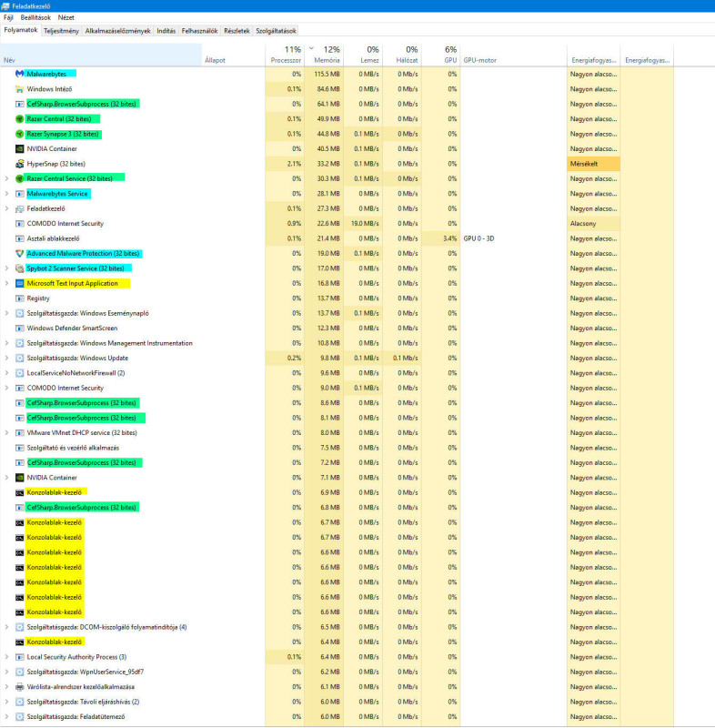Expand the Razer Central Service group
Screen dimensions: 715x728
[x=6, y=178]
